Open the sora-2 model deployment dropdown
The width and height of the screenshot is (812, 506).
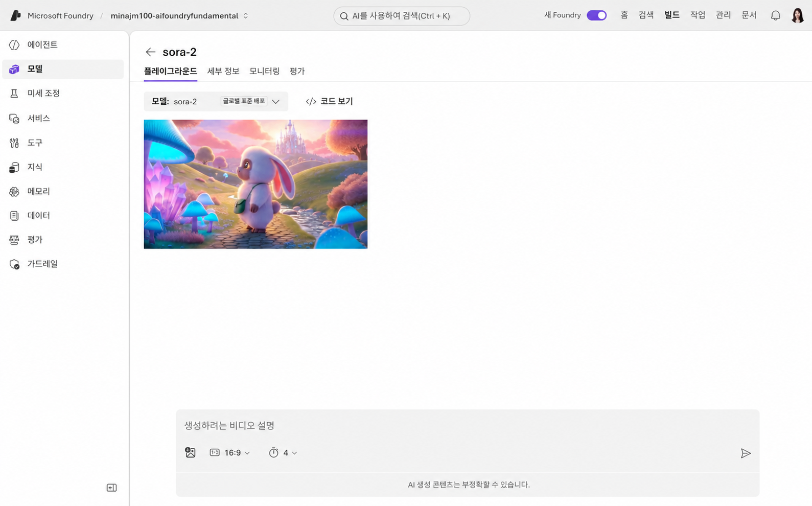[216, 102]
